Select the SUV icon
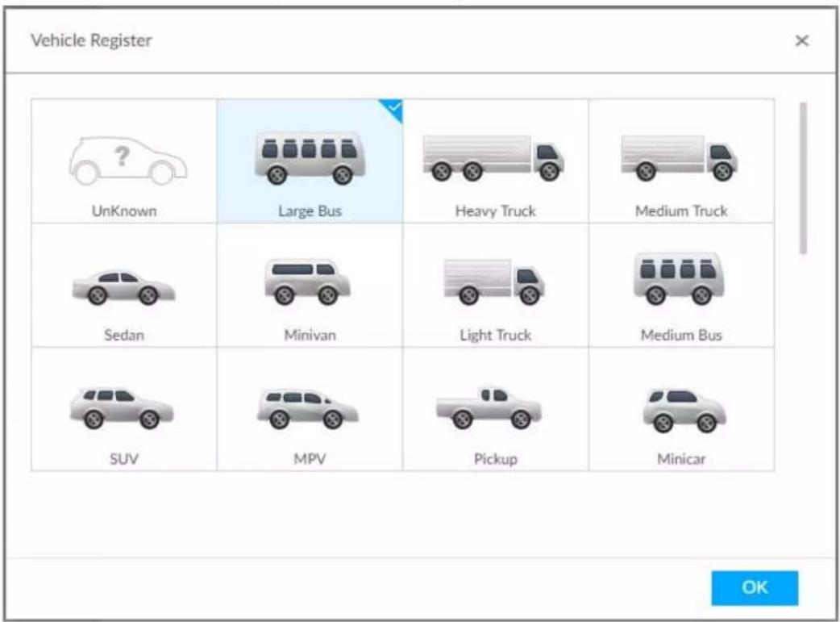840x622 pixels. (122, 408)
